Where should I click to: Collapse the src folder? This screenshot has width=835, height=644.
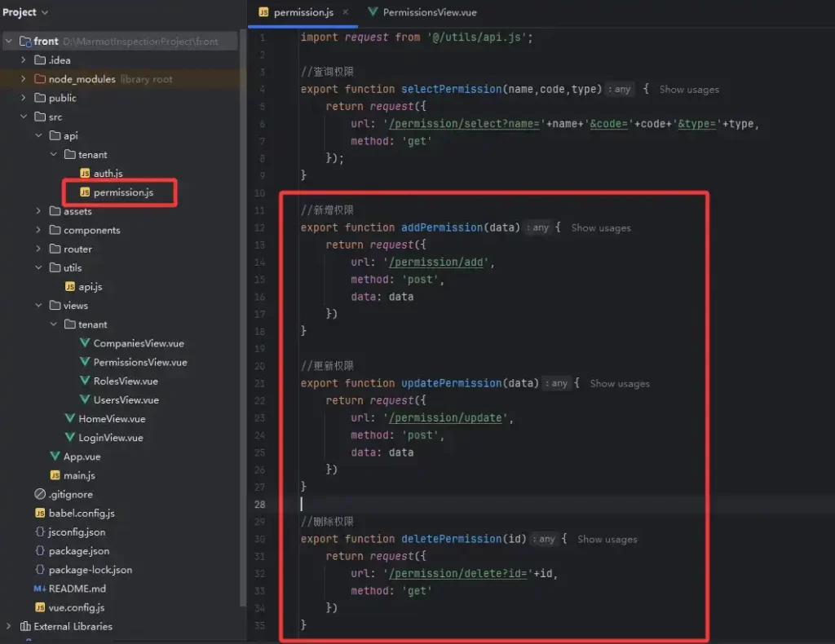point(24,117)
